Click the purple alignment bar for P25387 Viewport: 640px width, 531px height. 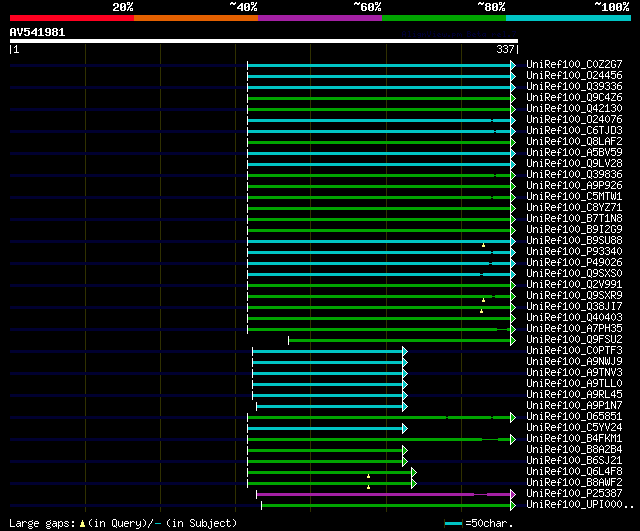click(x=380, y=493)
